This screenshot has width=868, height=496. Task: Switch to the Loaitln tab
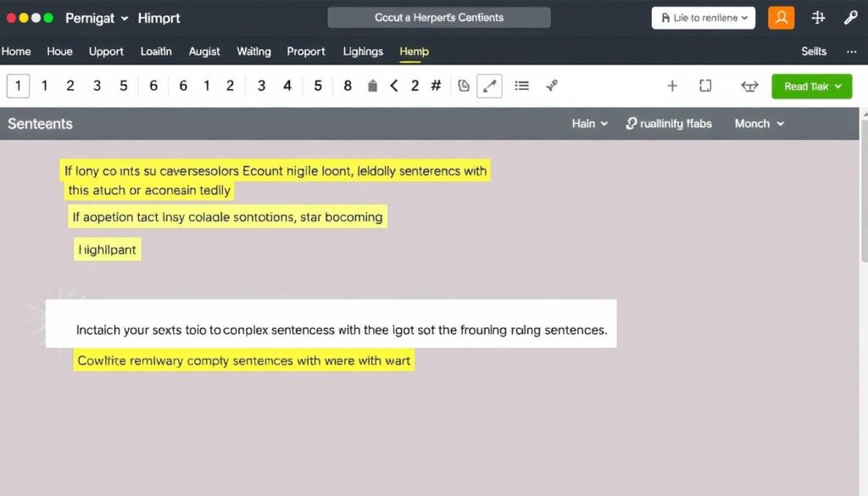coord(156,52)
